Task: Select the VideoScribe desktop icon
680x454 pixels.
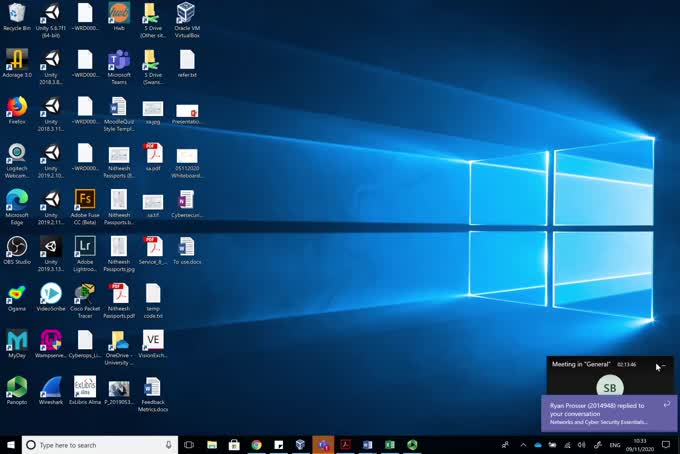Action: pyautogui.click(x=51, y=294)
